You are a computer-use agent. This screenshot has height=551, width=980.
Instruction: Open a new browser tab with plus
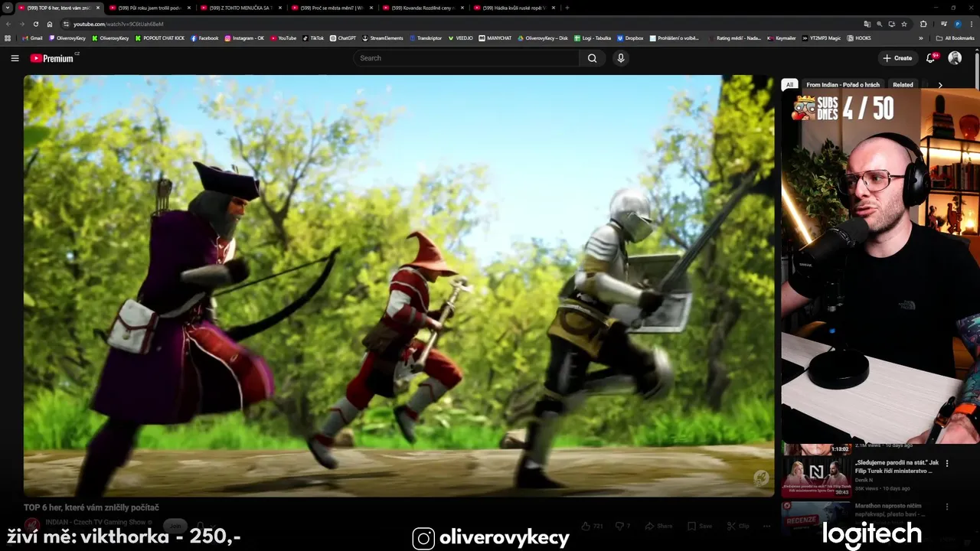coord(567,8)
